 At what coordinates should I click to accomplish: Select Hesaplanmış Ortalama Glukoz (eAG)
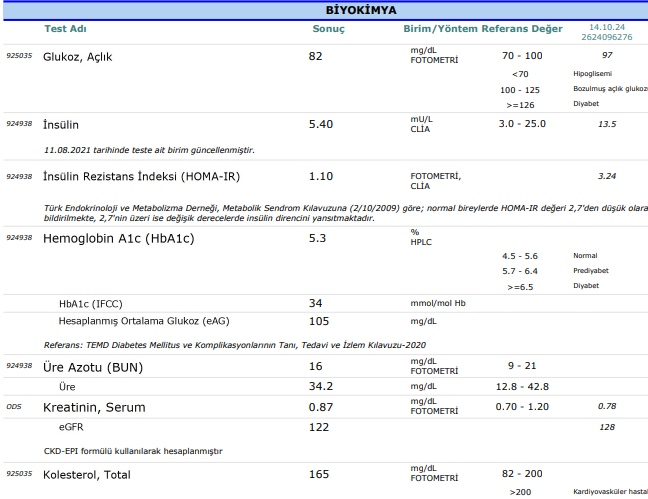pos(144,321)
